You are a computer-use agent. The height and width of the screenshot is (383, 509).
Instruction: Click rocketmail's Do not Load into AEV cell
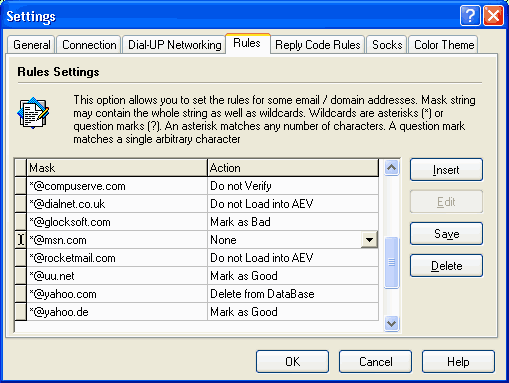coord(293,258)
